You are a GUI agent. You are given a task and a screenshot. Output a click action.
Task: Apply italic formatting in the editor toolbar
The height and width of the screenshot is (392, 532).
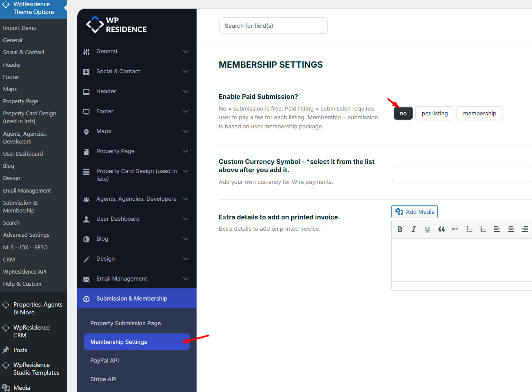(x=414, y=229)
